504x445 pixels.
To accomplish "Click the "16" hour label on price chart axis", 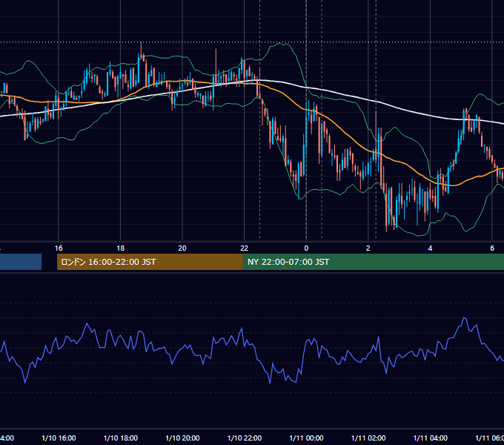I will click(x=59, y=248).
